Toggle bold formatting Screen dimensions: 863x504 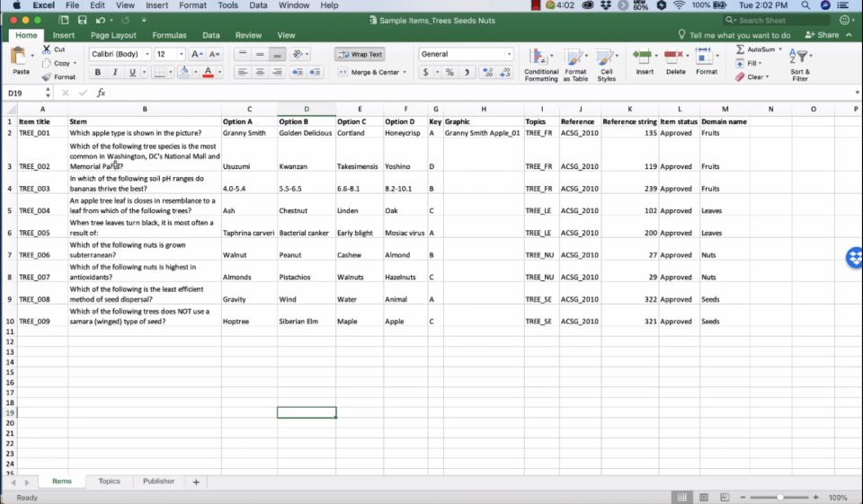tap(98, 72)
